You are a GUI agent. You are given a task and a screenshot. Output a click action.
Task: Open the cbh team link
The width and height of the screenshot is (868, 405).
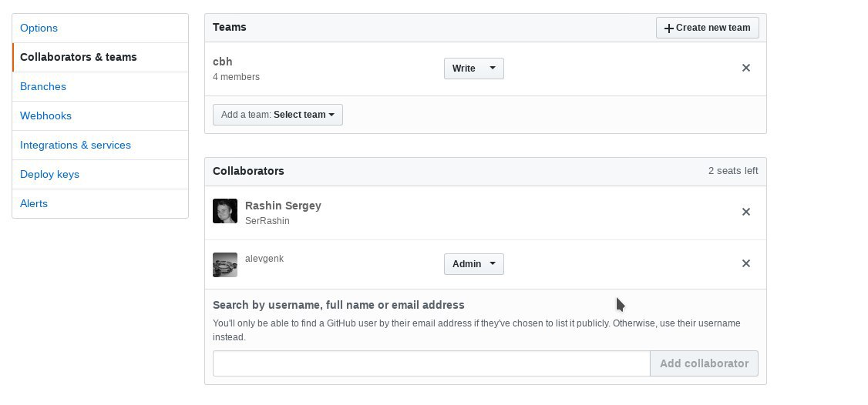(223, 62)
